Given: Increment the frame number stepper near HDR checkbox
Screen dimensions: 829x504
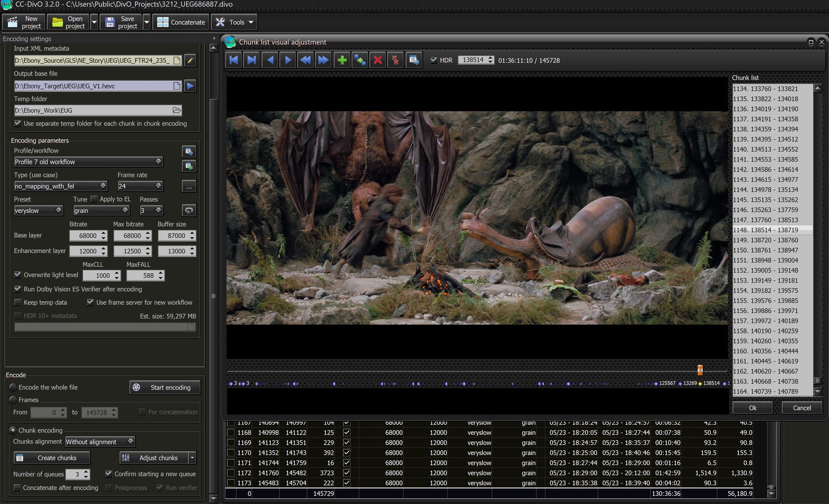Looking at the screenshot, I should point(490,58).
